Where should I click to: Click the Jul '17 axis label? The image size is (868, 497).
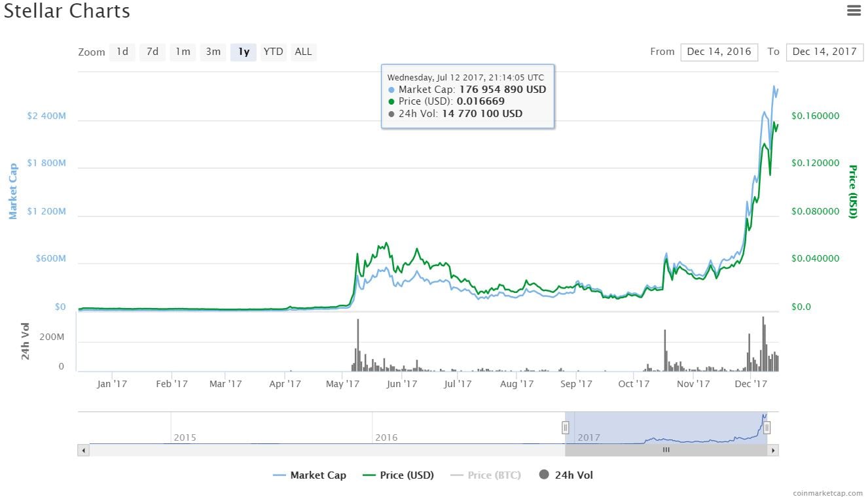(x=458, y=384)
